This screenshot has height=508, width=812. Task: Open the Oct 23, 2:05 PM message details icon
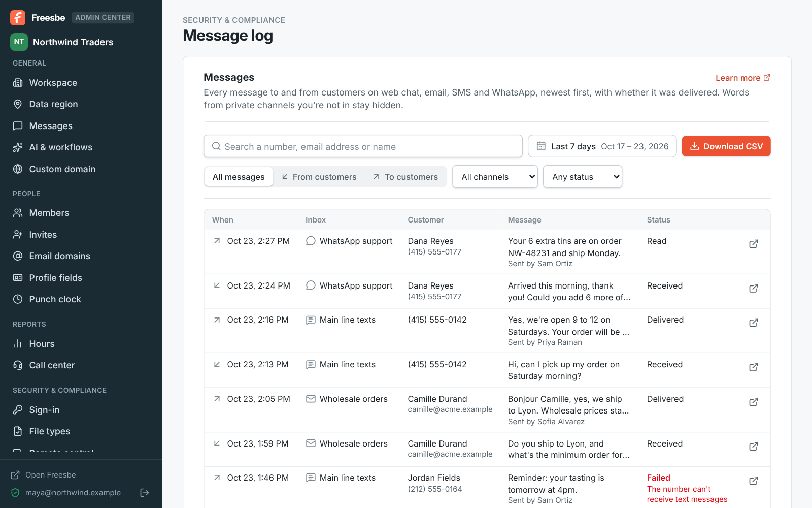[754, 402]
